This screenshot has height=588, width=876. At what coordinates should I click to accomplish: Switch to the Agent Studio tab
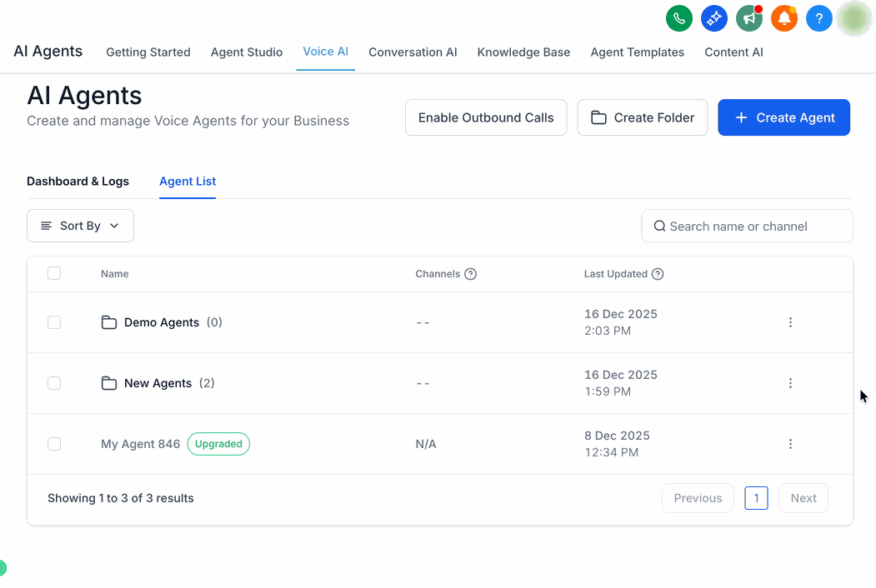[247, 52]
